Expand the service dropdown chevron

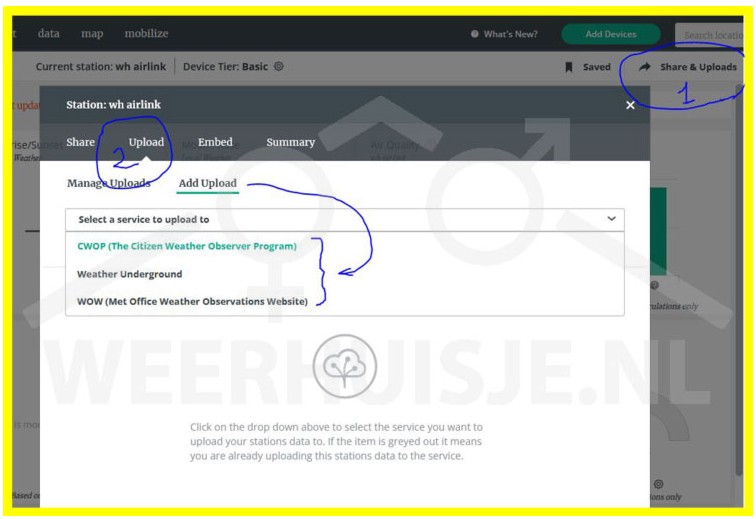click(x=611, y=219)
